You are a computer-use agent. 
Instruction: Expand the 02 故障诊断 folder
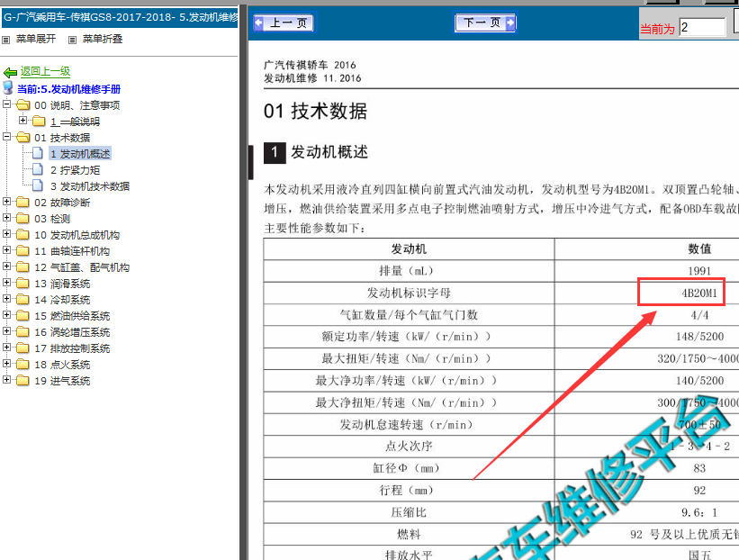[x=6, y=202]
